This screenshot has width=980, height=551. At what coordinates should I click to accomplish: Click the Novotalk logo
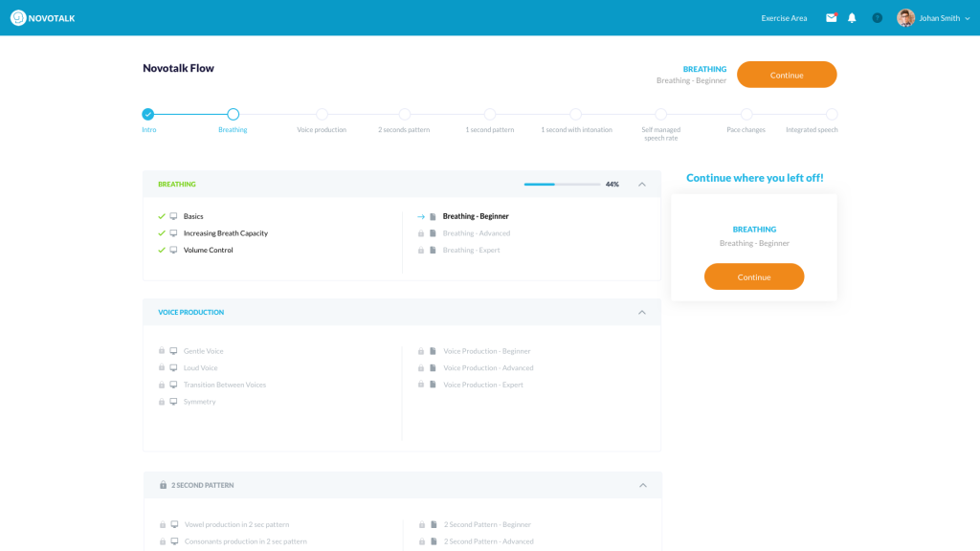pos(43,18)
